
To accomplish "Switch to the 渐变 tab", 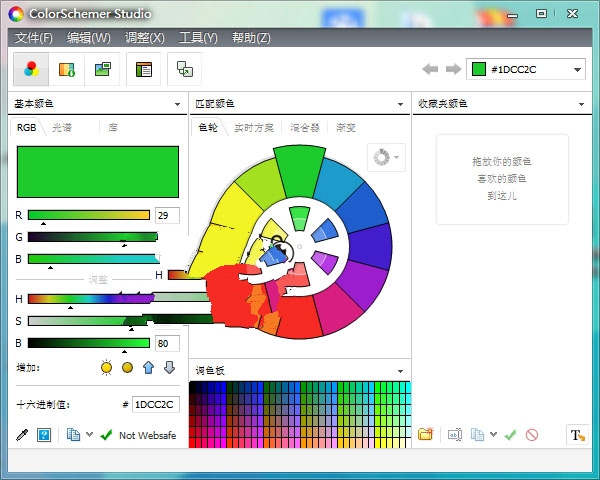I will [x=346, y=128].
